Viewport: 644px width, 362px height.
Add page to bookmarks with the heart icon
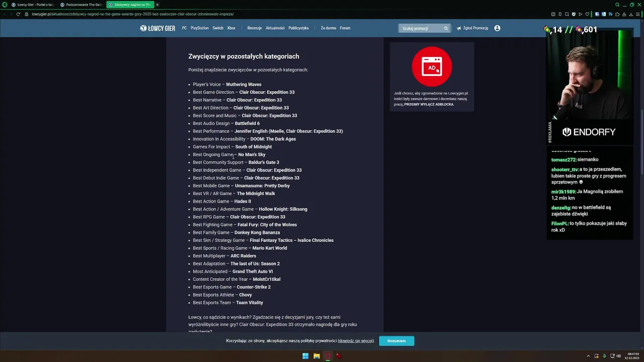pyautogui.click(x=587, y=14)
